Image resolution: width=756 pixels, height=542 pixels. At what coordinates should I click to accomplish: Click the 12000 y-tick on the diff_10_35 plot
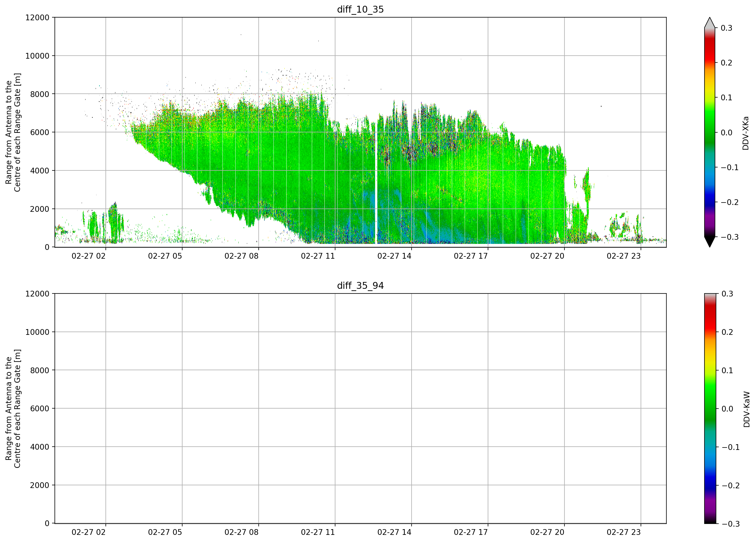[37, 17]
